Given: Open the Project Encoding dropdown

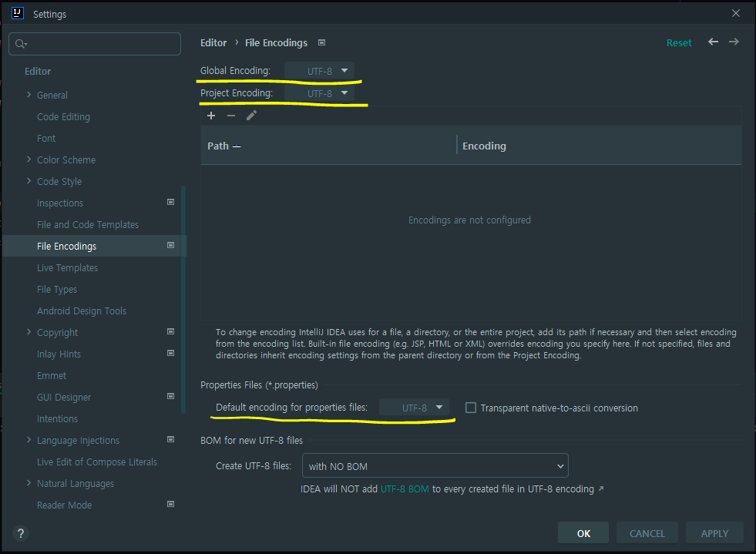Looking at the screenshot, I should click(x=319, y=93).
